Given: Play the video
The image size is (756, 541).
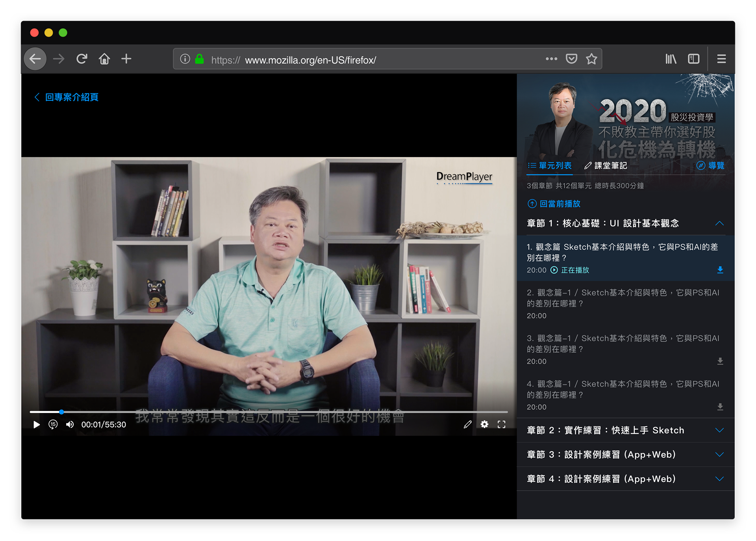Looking at the screenshot, I should 37,424.
